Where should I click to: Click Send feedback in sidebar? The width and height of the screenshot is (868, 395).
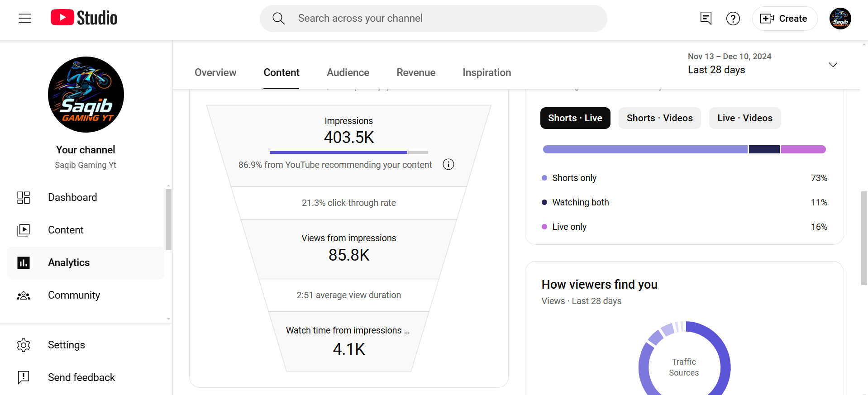point(86,377)
